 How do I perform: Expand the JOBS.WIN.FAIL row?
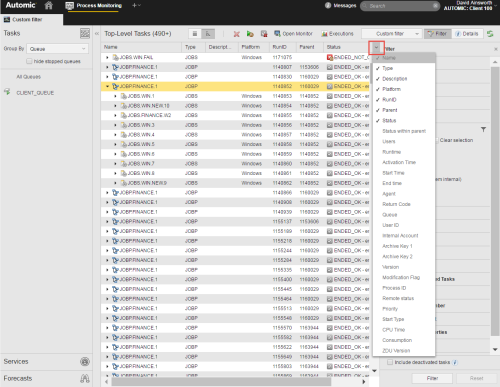click(107, 57)
